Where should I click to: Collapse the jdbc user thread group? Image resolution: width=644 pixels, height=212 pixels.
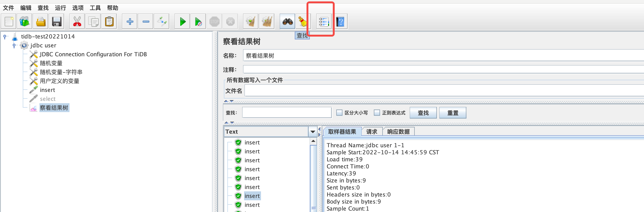[14, 45]
